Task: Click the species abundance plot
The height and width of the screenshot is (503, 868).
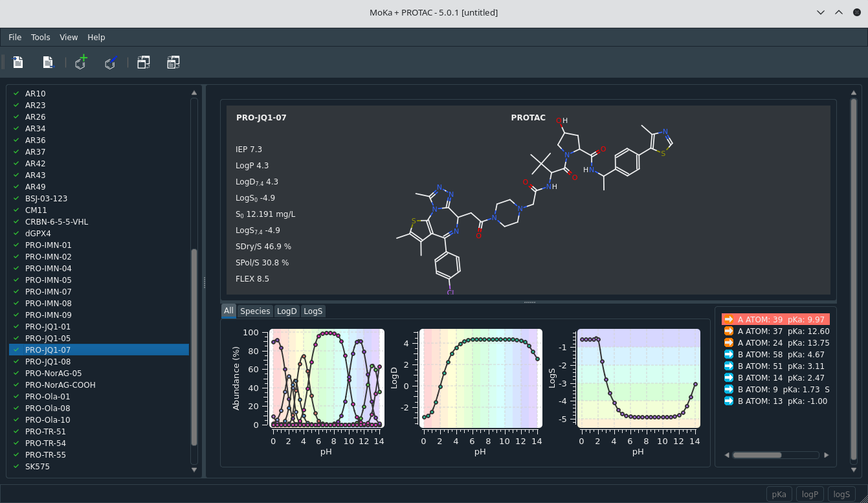Action: tap(327, 378)
